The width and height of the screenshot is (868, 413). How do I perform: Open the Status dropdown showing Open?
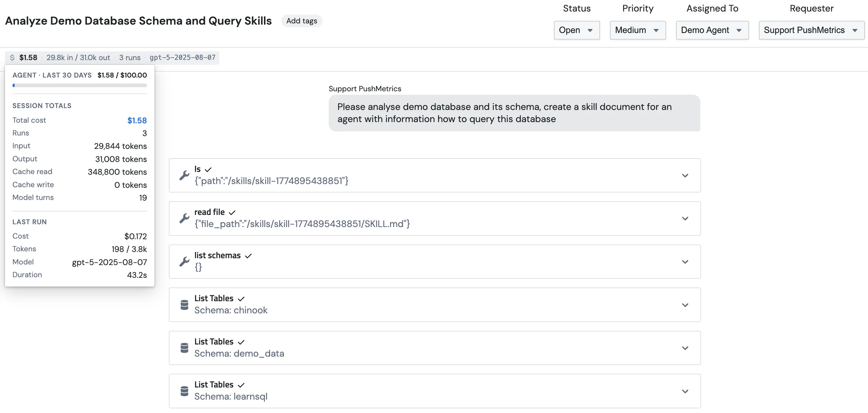[576, 30]
